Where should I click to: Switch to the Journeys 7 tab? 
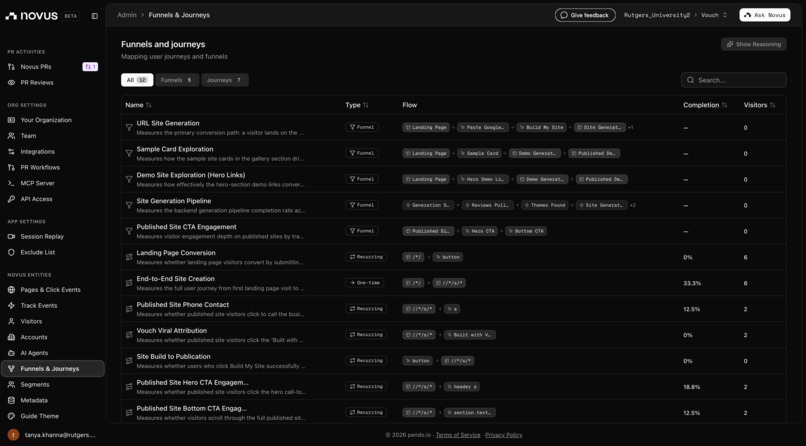(225, 80)
